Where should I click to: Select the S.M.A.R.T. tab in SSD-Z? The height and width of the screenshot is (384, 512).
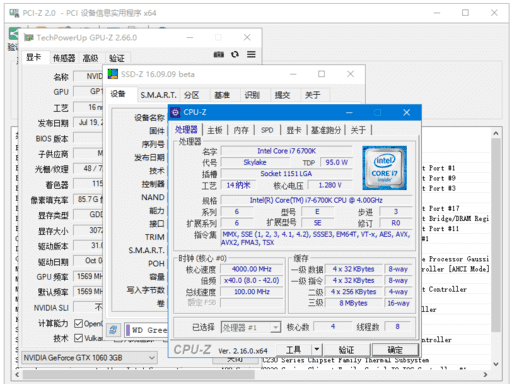click(x=158, y=95)
